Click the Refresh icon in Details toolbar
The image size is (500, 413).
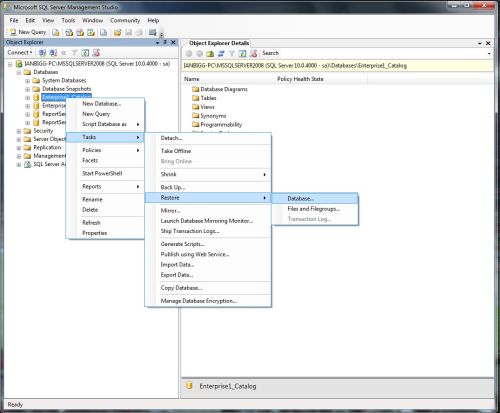pyautogui.click(x=242, y=53)
